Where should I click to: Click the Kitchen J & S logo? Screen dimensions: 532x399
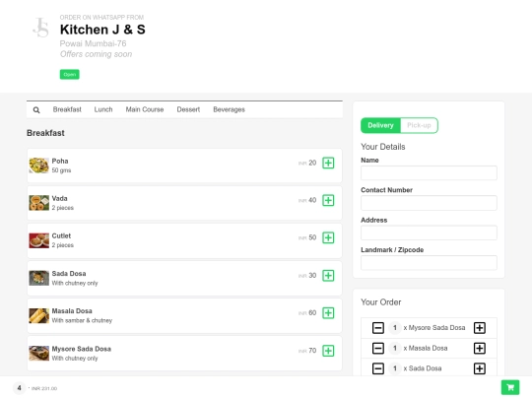coord(41,28)
